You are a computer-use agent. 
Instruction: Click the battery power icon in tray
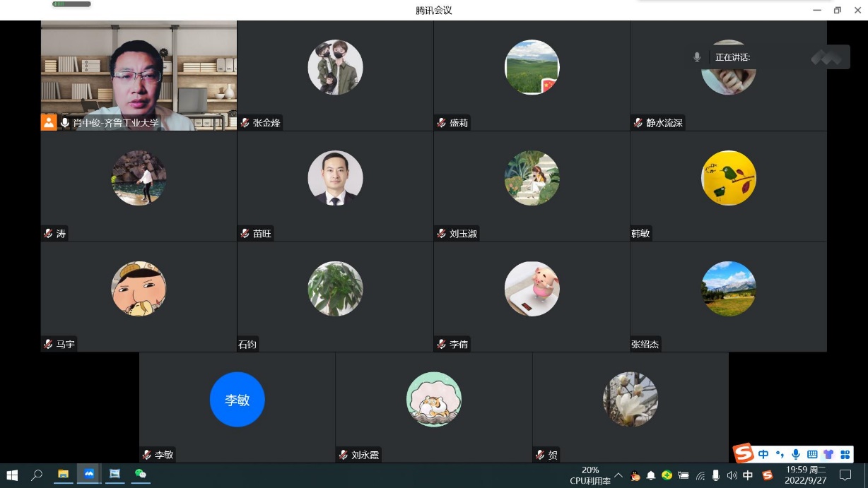[x=683, y=475]
